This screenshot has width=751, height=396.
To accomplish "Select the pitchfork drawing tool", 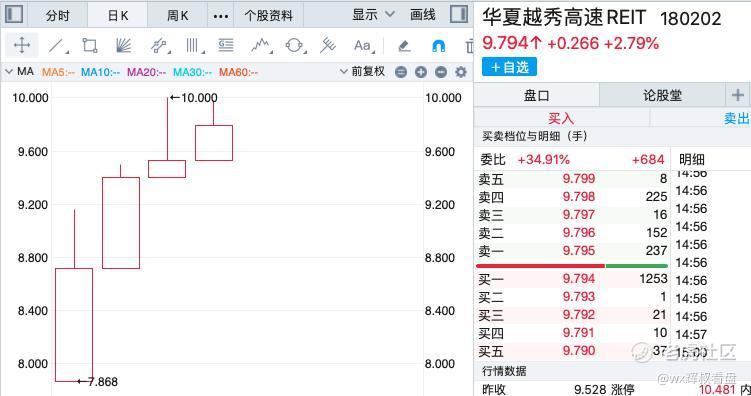I will coord(328,45).
